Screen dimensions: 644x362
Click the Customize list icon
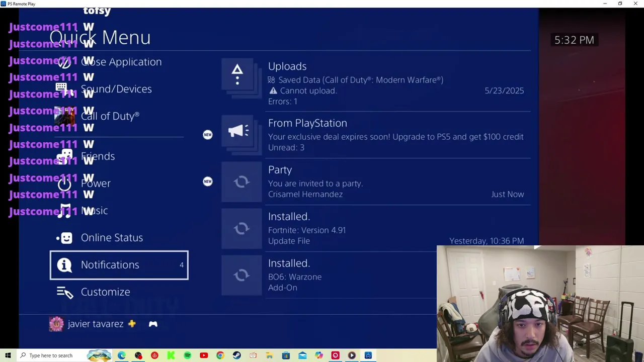tap(65, 292)
